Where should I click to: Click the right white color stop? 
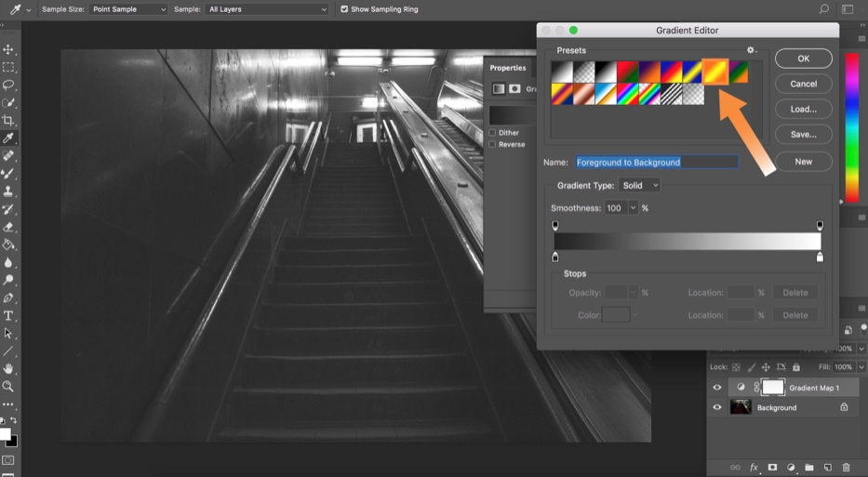820,258
